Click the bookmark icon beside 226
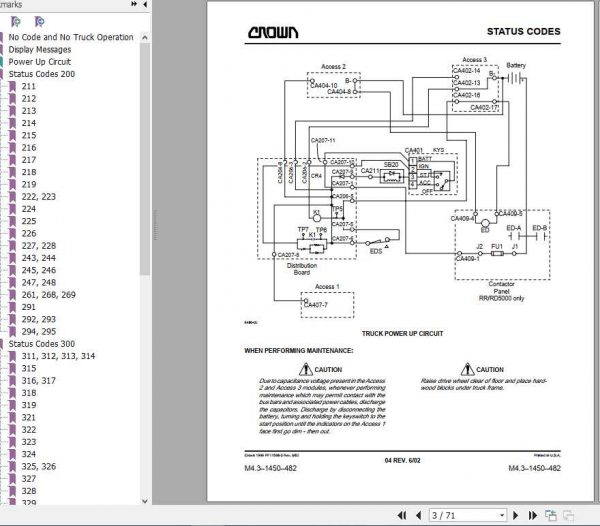 tap(13, 233)
